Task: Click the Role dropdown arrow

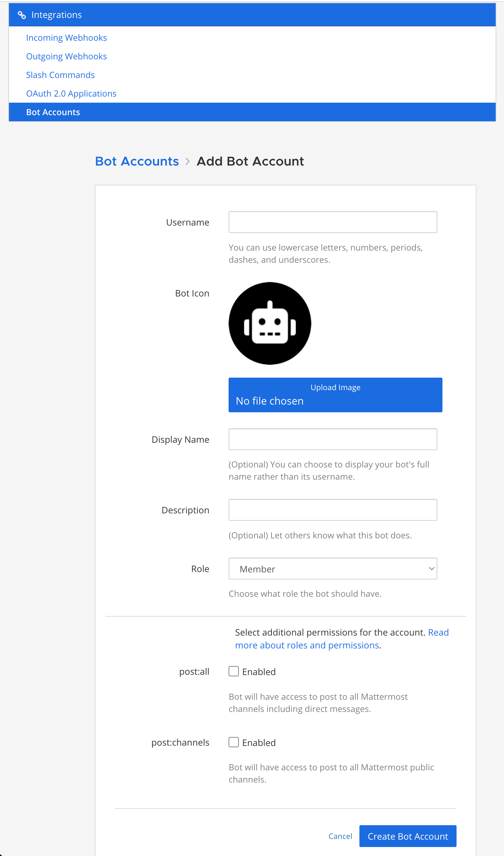Action: 431,569
